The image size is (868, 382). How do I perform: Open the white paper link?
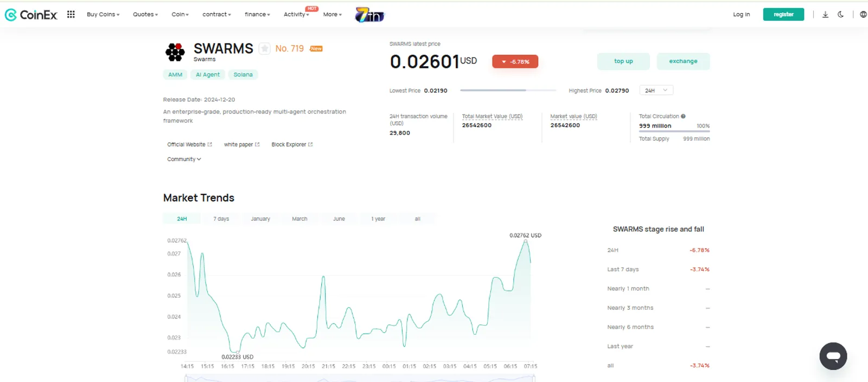tap(241, 144)
